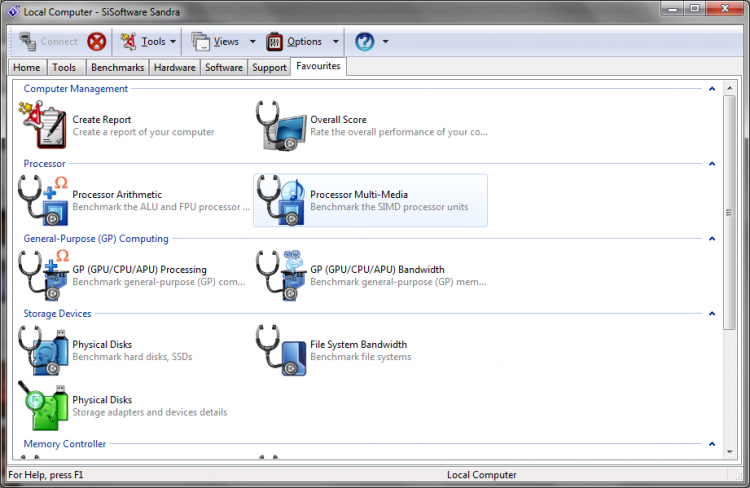
Task: Click the scrollbar up arrow
Action: pyautogui.click(x=729, y=88)
